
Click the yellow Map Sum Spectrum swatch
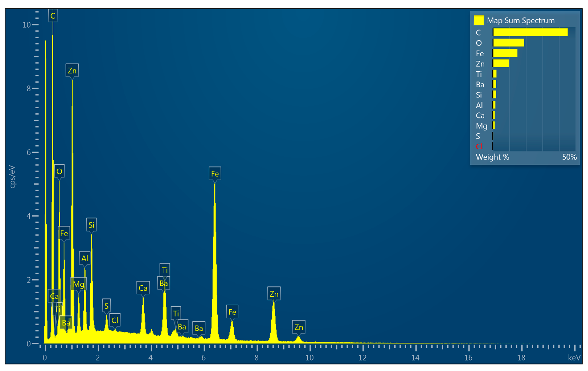tap(479, 20)
